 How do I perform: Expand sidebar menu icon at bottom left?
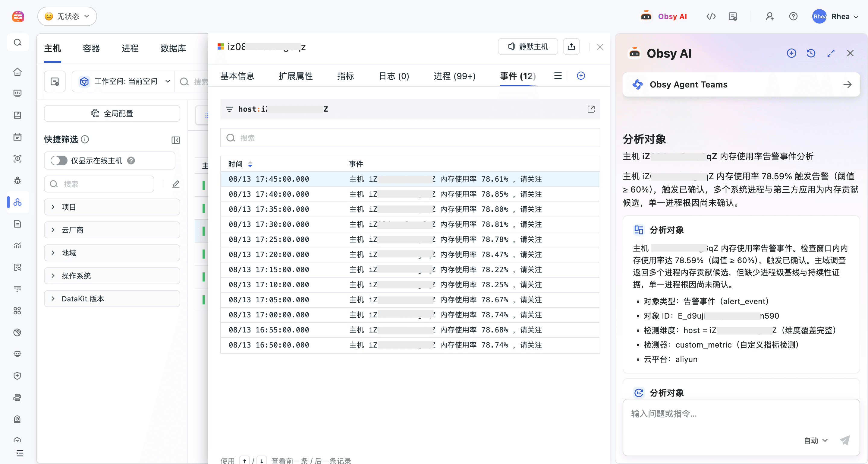coord(20,453)
